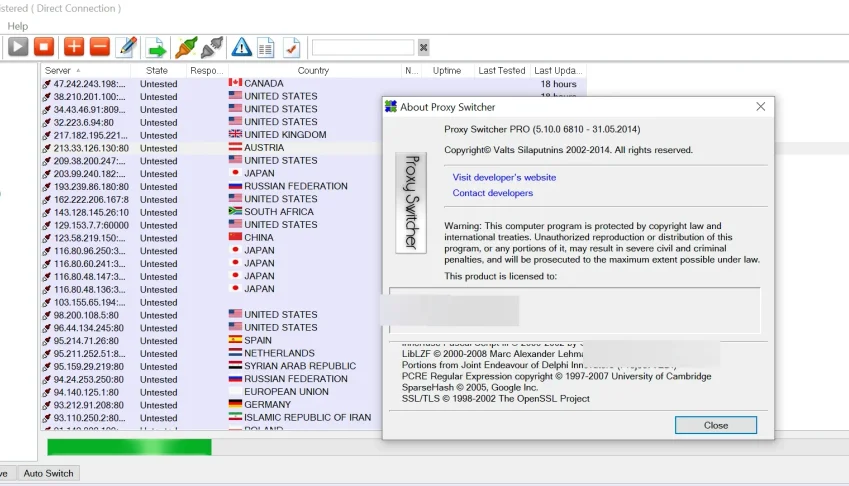Select server 95.214.71.26:80 row
The image size is (849, 486).
pyautogui.click(x=211, y=341)
